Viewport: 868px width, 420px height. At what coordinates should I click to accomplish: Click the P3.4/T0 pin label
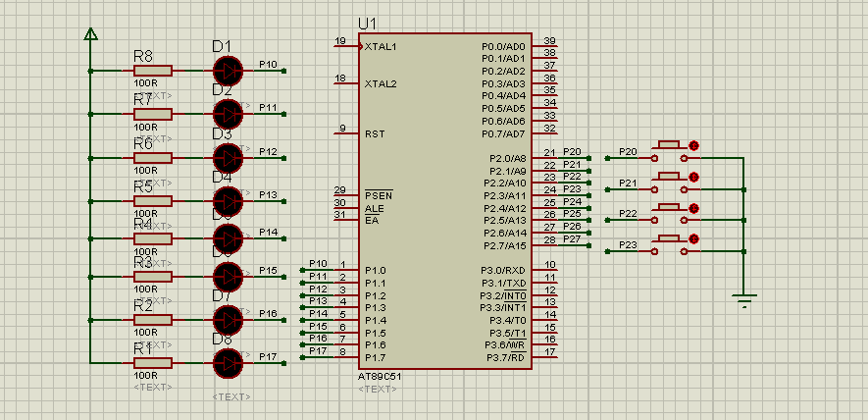pos(508,320)
